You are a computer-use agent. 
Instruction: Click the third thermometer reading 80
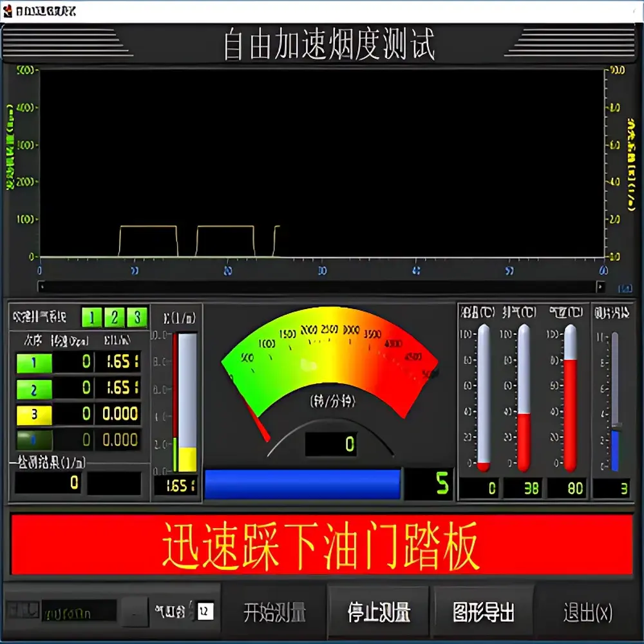571,397
